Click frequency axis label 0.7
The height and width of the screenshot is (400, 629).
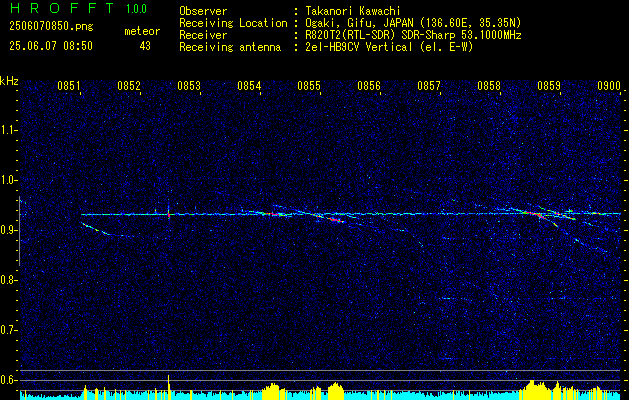tap(8, 330)
